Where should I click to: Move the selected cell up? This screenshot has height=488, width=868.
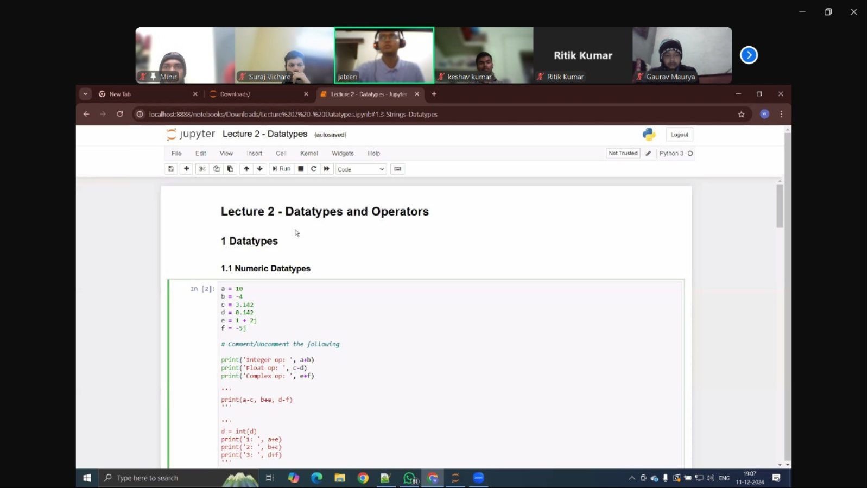246,169
